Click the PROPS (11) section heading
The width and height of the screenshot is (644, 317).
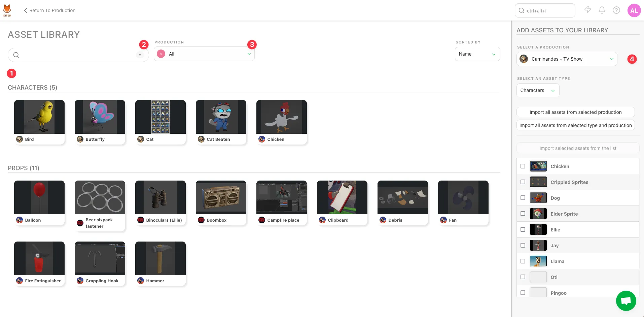24,168
